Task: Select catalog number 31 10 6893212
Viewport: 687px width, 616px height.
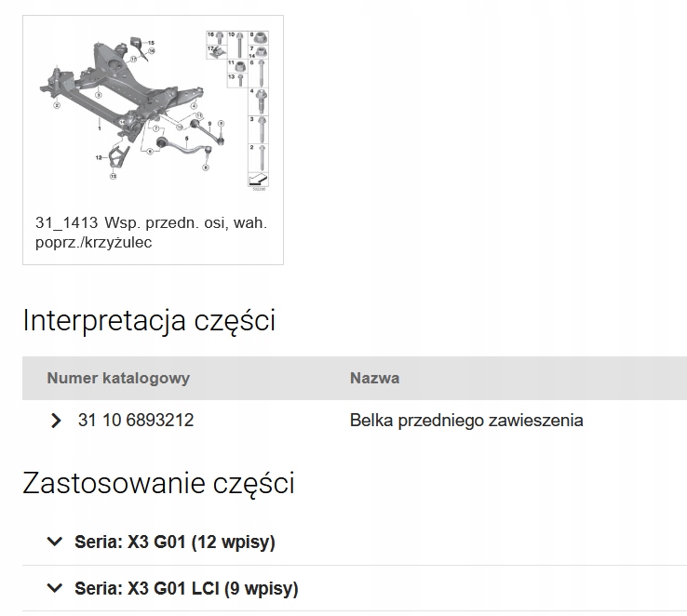Action: (x=136, y=421)
